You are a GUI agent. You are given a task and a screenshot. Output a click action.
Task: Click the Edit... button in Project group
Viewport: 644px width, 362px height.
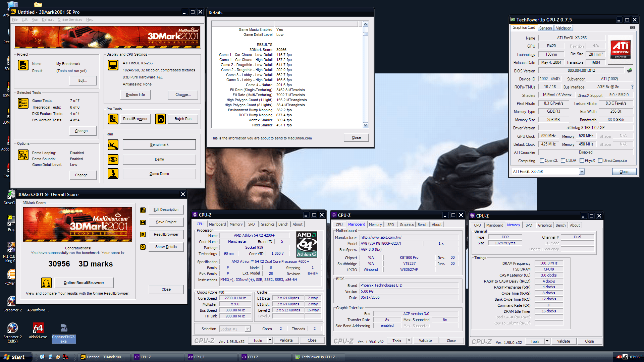(x=83, y=81)
